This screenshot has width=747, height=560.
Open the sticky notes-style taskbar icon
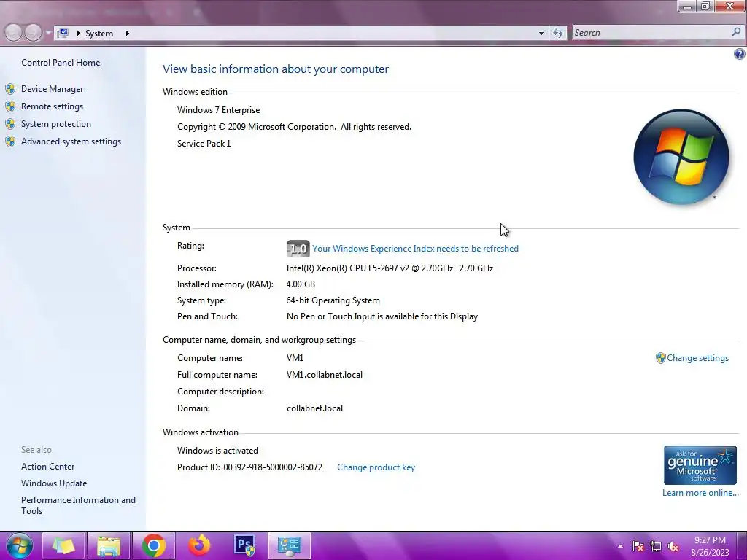pos(63,545)
